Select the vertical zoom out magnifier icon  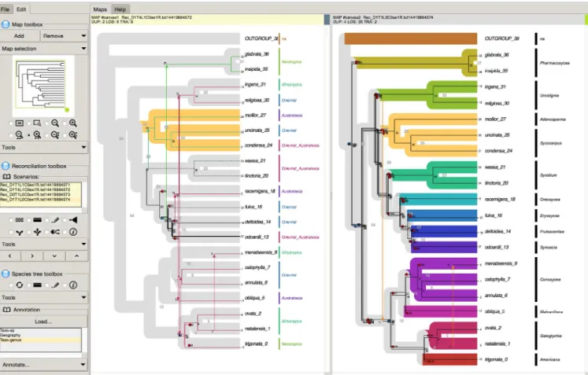[55, 135]
